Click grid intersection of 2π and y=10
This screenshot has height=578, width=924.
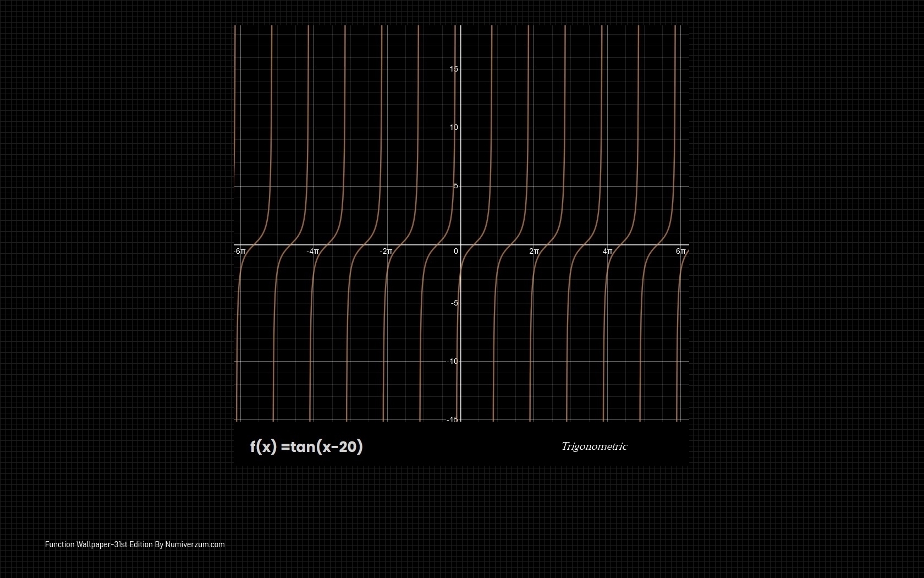coord(534,128)
